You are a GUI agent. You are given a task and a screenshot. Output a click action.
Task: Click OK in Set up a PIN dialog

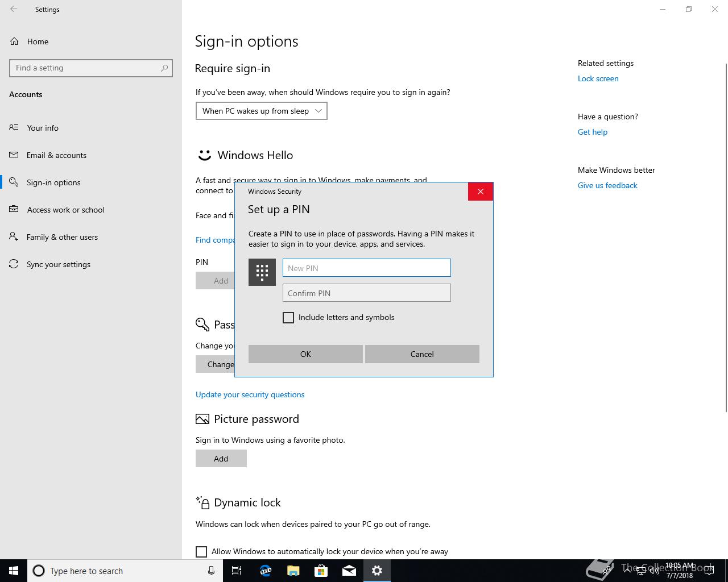coord(305,354)
